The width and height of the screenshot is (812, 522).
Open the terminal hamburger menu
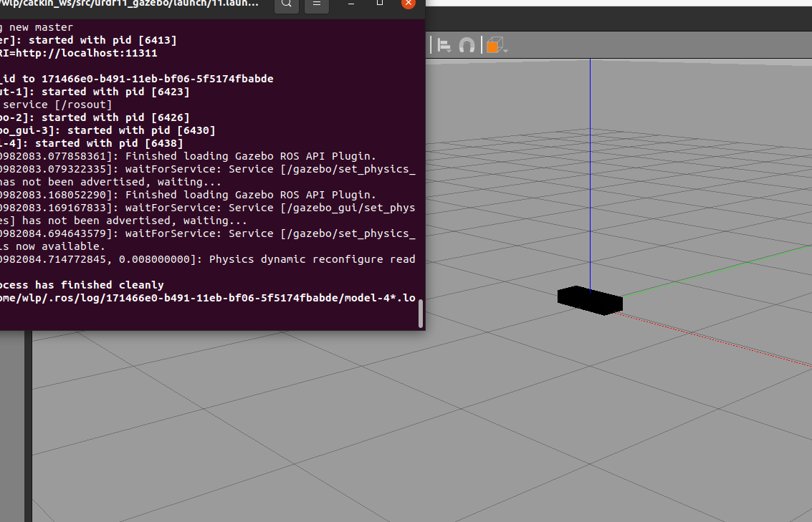(316, 4)
